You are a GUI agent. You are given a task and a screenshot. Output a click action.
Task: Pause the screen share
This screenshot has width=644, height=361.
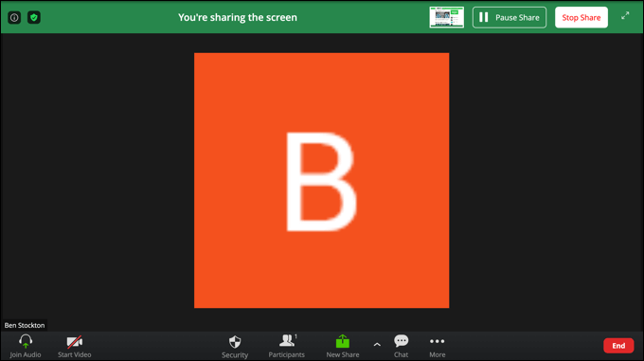510,18
